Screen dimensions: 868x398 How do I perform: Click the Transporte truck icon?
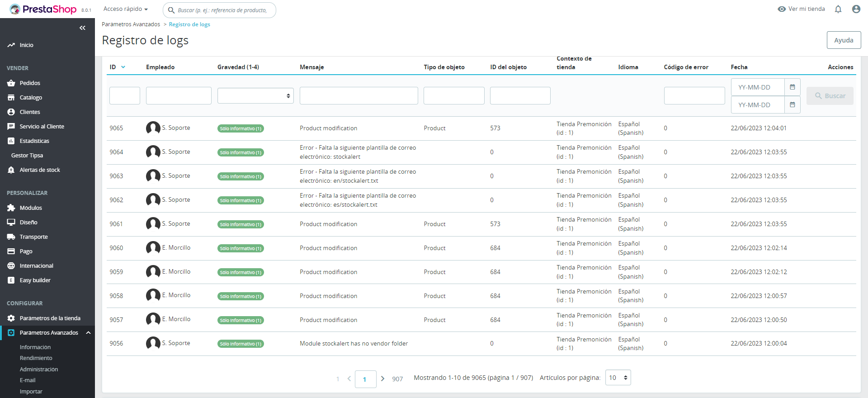pos(11,237)
